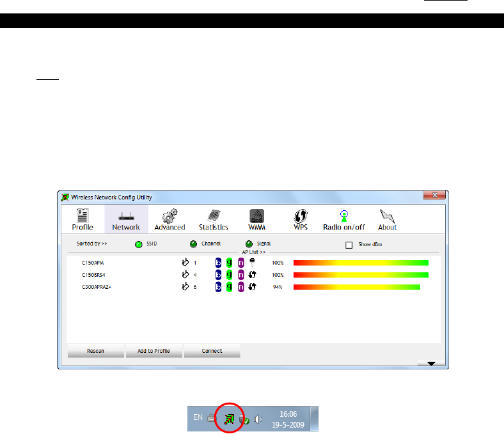Expand details with bottom arrow
The image size is (504, 434).
click(431, 363)
